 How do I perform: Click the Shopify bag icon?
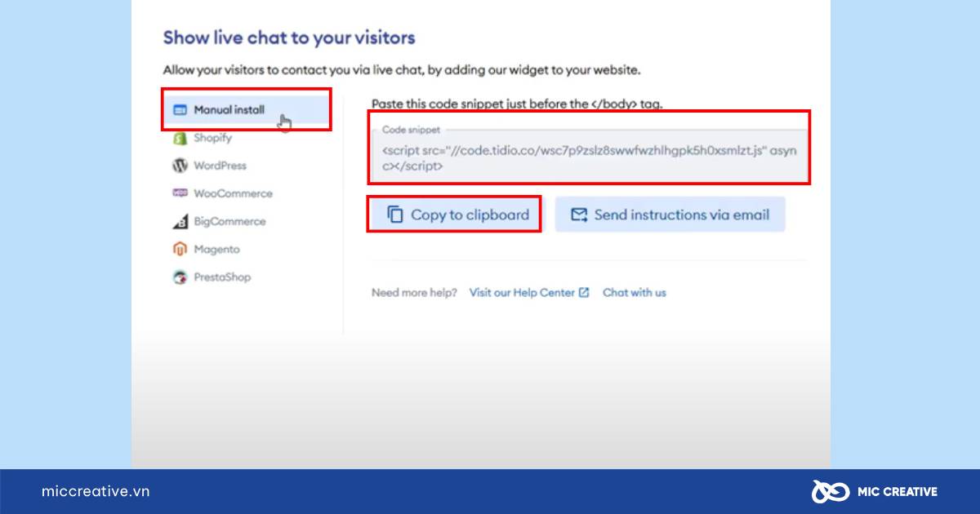180,138
